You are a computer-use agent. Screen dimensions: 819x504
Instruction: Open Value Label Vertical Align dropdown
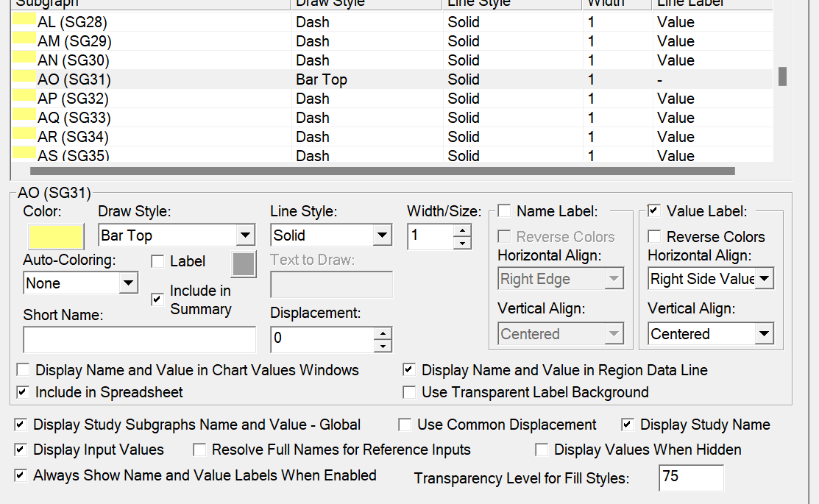click(765, 334)
